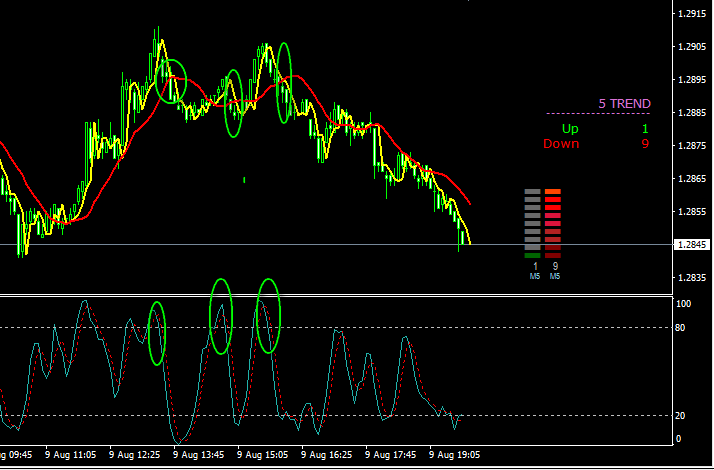Click the first green ellipse on the price chart

[x=174, y=79]
